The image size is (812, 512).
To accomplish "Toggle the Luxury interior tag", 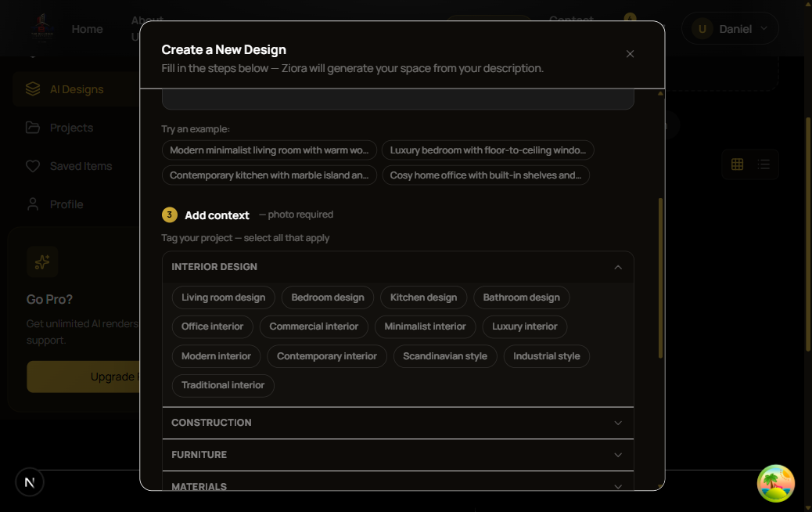I will [525, 326].
